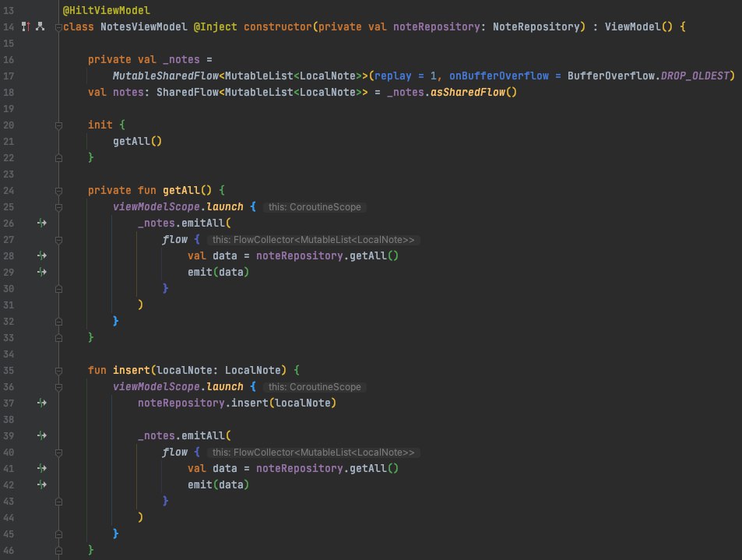Click the fold end marker on line 22

(58, 158)
